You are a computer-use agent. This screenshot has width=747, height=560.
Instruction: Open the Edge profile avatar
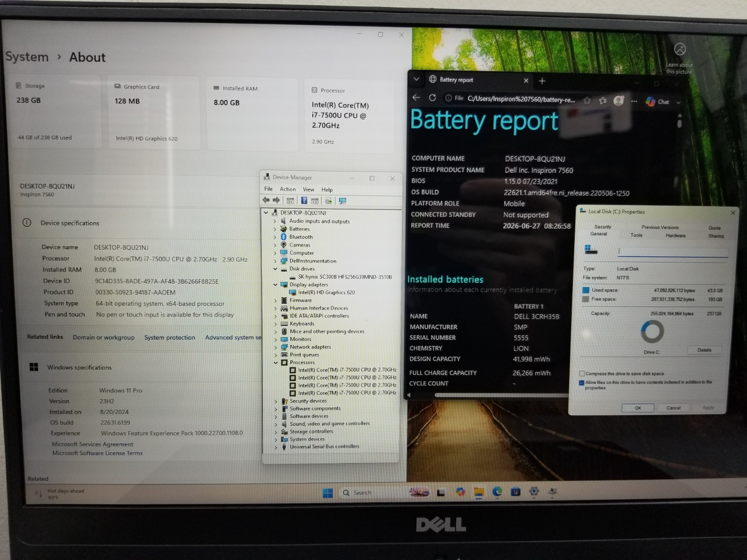point(619,100)
